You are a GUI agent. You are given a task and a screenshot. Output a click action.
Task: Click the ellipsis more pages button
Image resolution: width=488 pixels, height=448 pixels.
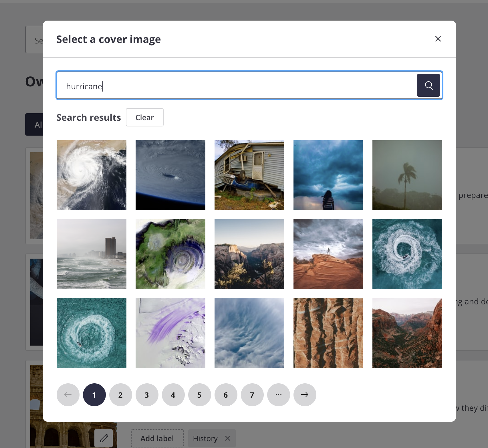pos(279,395)
